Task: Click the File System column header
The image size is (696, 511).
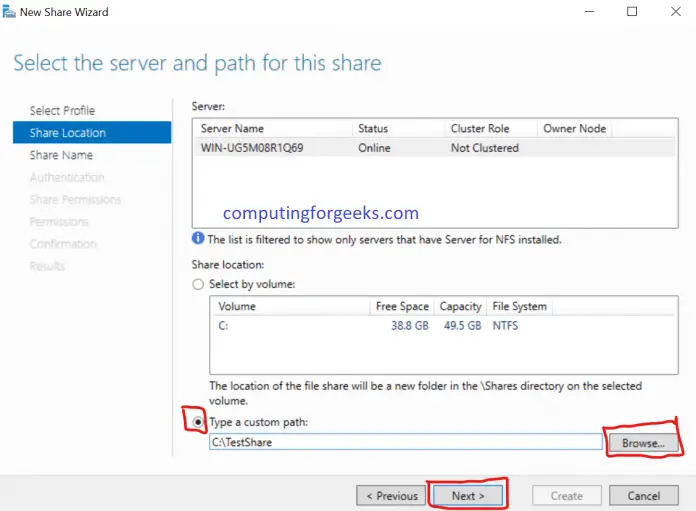Action: (x=518, y=306)
